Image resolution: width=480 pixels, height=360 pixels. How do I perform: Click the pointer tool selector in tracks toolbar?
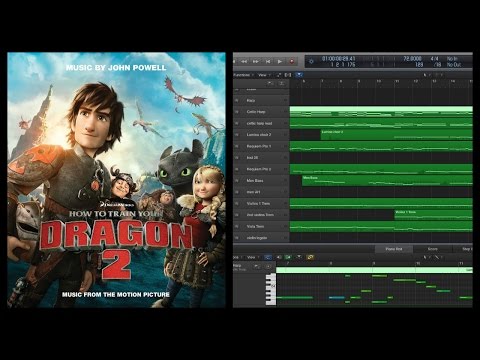pos(425,75)
